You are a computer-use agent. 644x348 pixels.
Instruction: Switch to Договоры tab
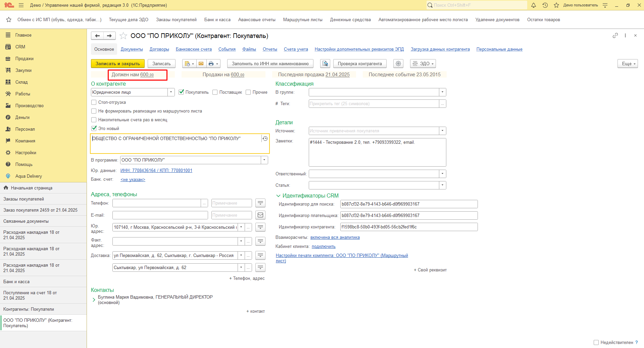click(159, 49)
